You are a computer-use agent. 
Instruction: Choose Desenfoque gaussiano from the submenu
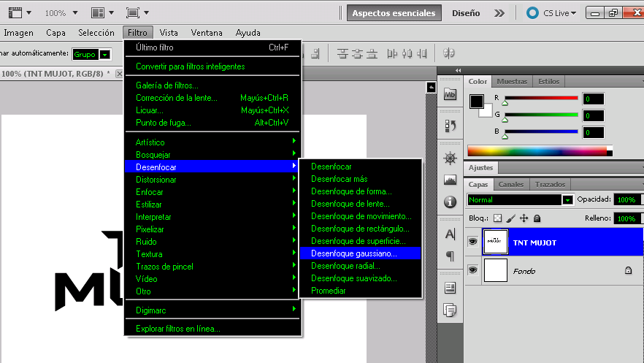click(x=354, y=253)
